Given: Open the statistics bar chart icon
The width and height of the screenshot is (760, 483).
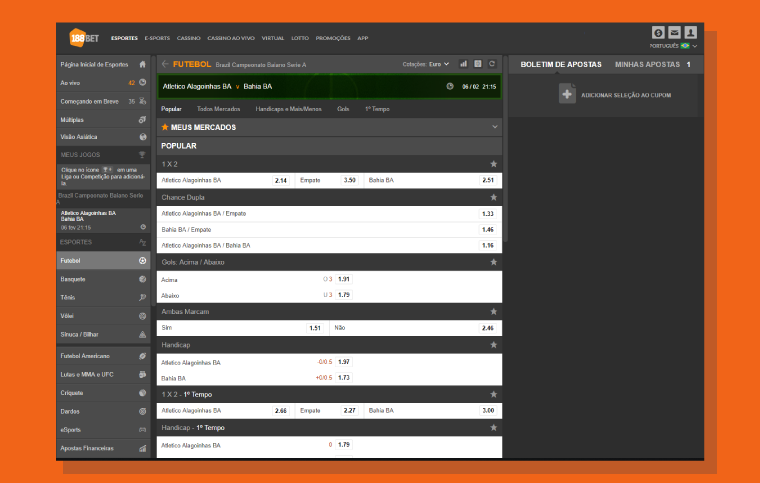Looking at the screenshot, I should tap(463, 64).
